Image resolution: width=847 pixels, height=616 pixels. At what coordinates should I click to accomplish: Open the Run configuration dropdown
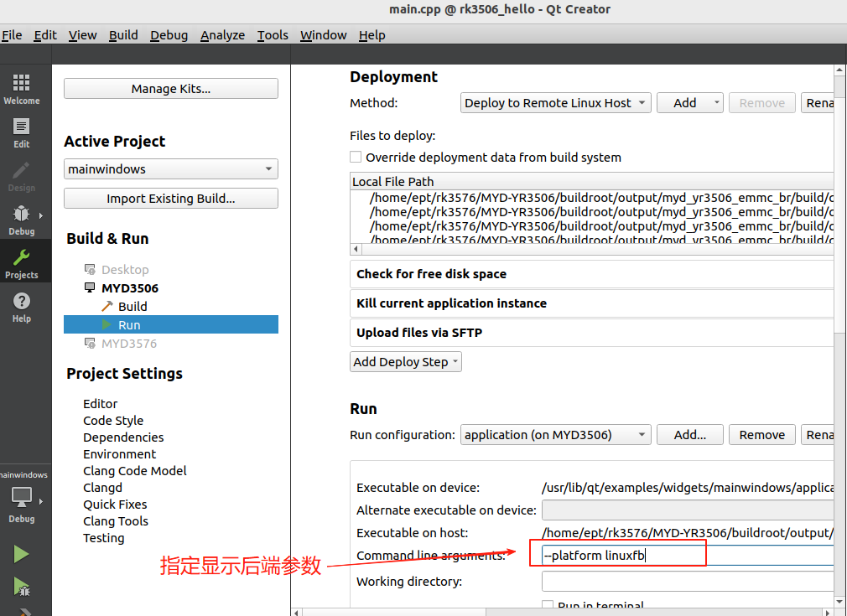tap(555, 435)
